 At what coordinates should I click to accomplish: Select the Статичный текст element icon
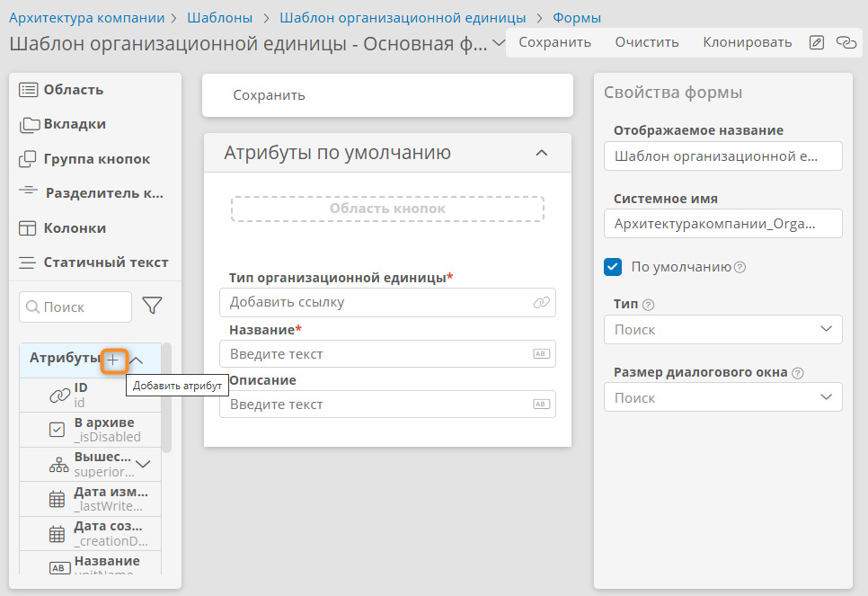pos(27,262)
